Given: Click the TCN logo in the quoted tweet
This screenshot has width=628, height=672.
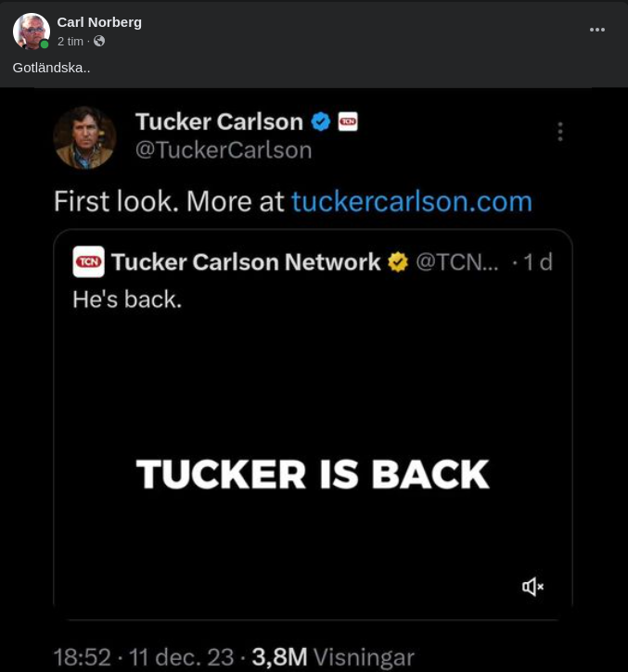Looking at the screenshot, I should click(x=88, y=262).
